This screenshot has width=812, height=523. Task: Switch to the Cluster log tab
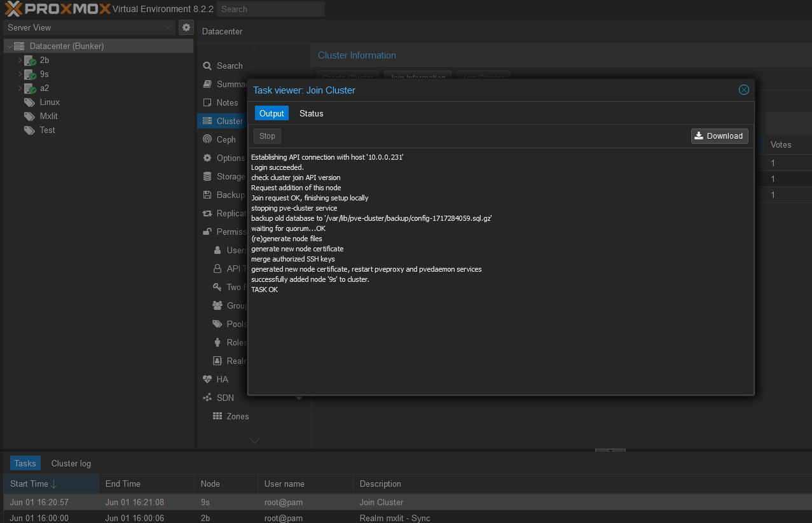click(70, 463)
